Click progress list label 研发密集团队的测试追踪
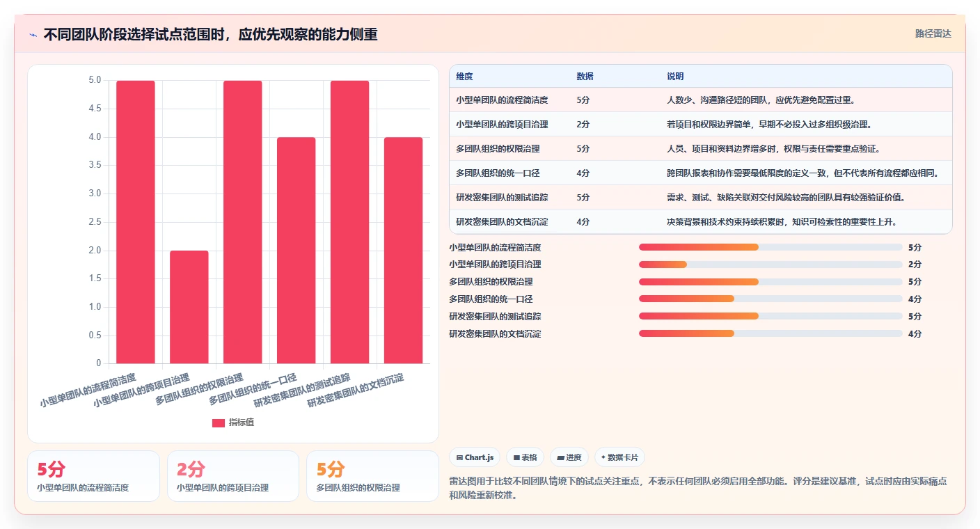 click(x=495, y=317)
